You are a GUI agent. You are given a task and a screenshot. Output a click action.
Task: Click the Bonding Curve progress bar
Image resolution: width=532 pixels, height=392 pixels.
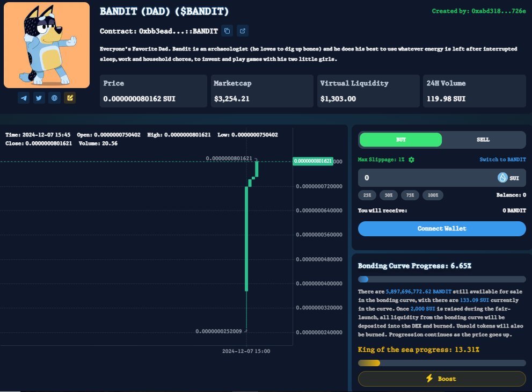pyautogui.click(x=442, y=279)
